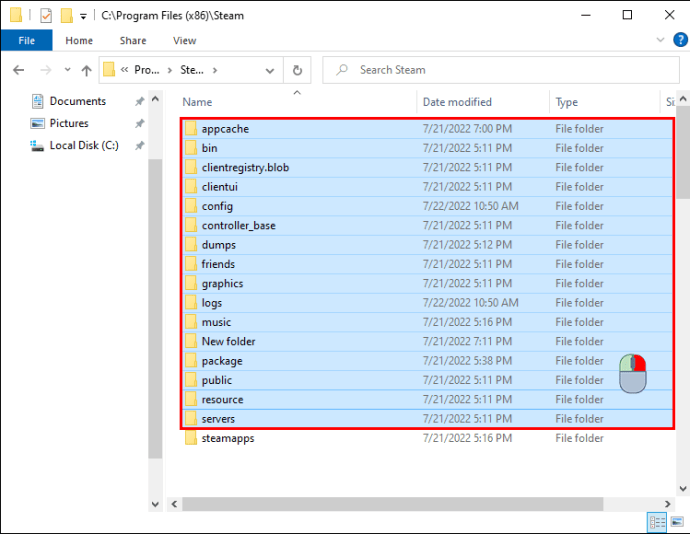Screen dimensions: 690x534
Task: Select the friends folder icon
Action: 191,264
